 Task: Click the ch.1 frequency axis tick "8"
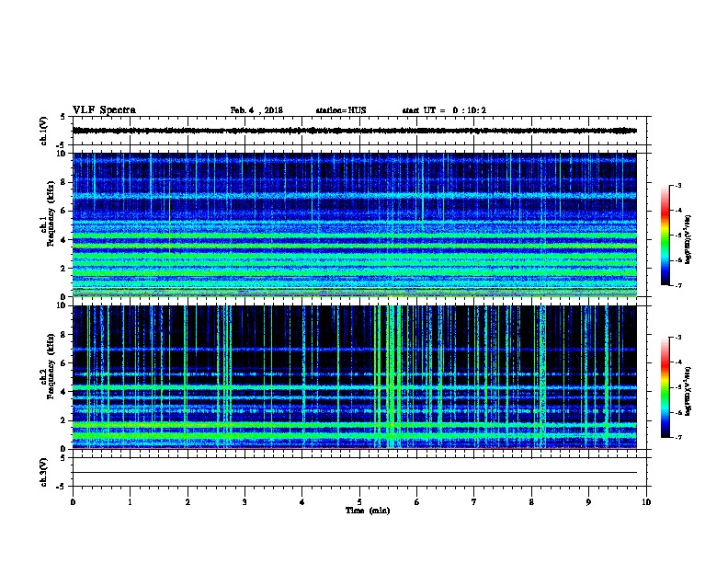point(63,182)
